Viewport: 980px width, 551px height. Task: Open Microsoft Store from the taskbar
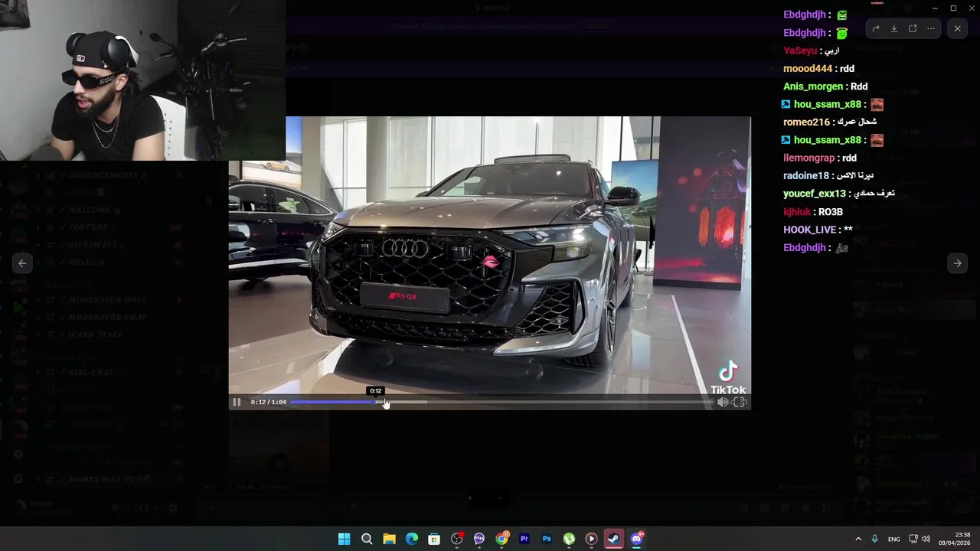coord(434,539)
